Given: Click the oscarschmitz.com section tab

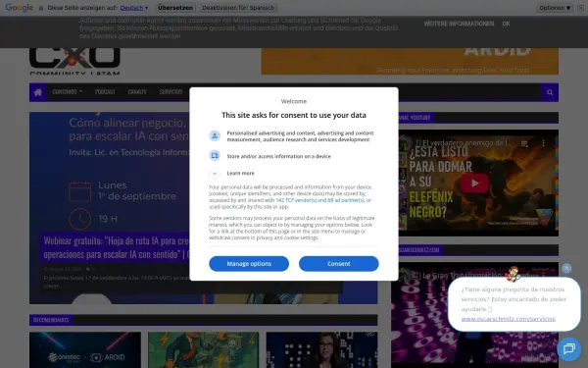Looking at the screenshot, I should pos(420,249).
